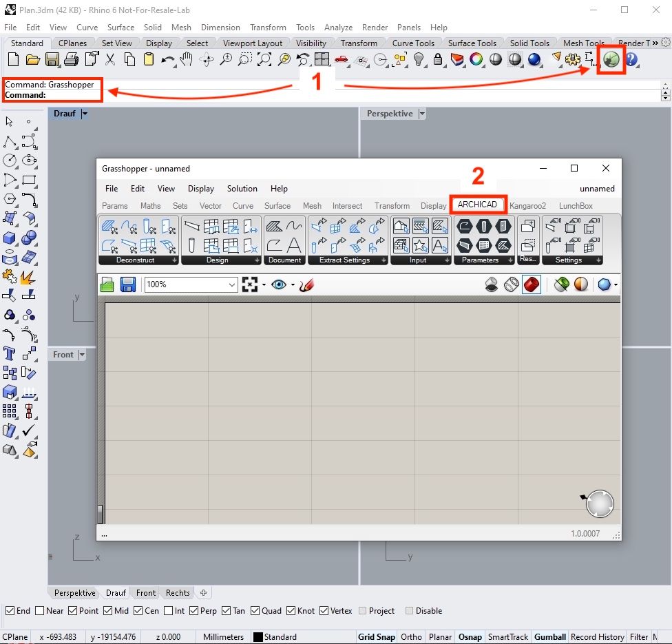Image resolution: width=672 pixels, height=644 pixels.
Task: Toggle Ortho in the status bar
Action: click(x=411, y=636)
